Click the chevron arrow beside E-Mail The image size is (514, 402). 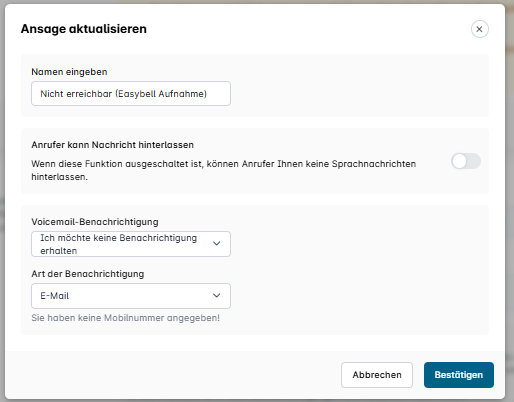point(217,296)
